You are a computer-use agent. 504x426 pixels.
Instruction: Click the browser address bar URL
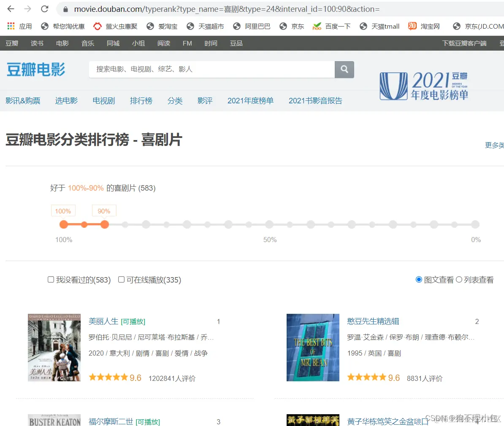coord(227,9)
